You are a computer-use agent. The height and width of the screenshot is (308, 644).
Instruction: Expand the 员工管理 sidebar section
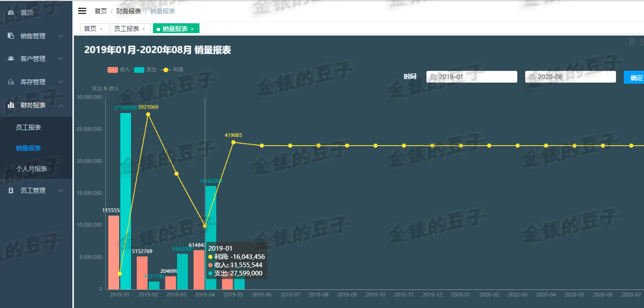[x=36, y=190]
